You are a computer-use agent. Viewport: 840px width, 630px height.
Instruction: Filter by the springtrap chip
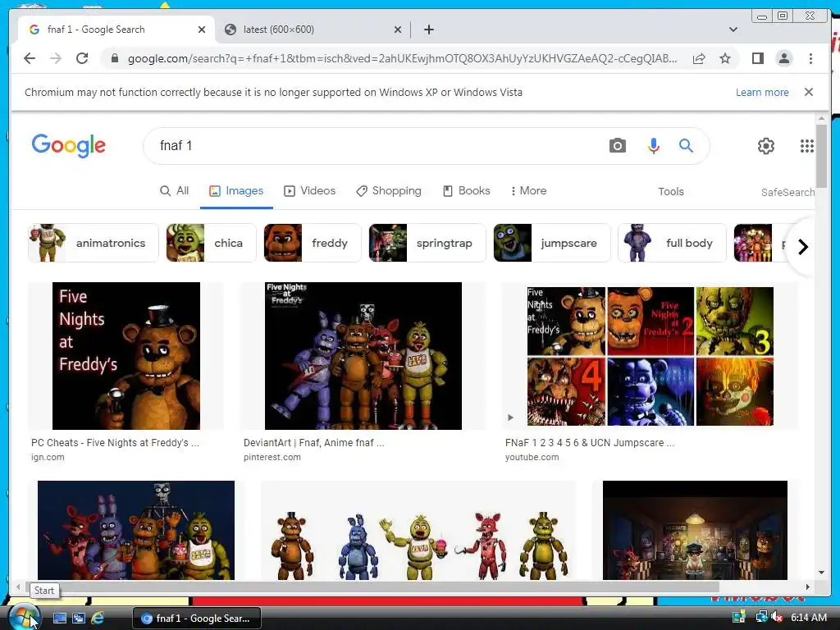coord(427,243)
